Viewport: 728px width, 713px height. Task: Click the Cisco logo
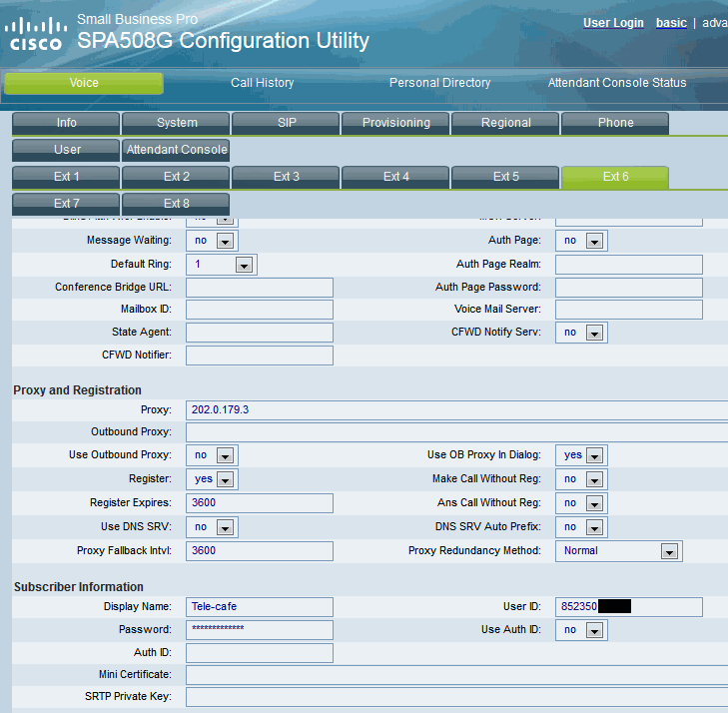(x=36, y=33)
